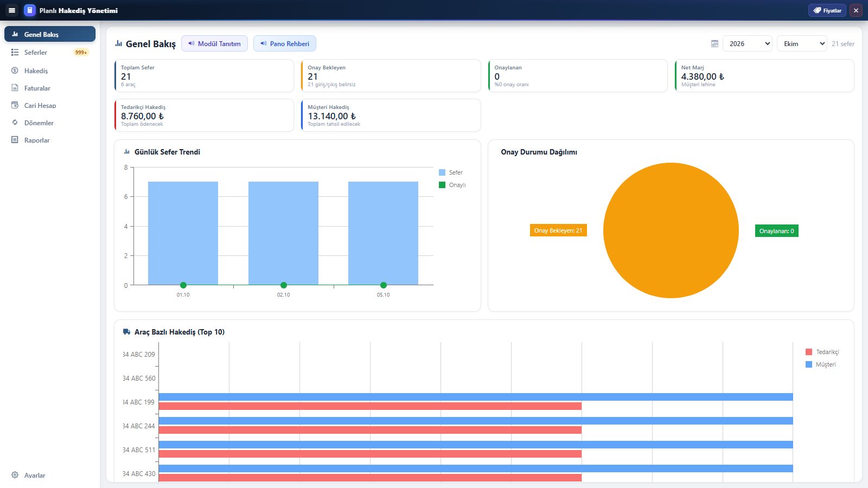868x488 pixels.
Task: Close the module with the X button
Action: coord(856,10)
